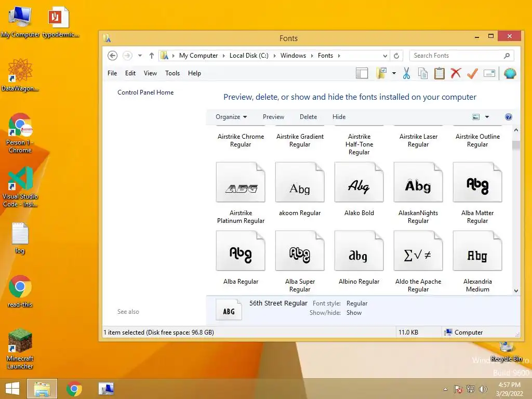Image resolution: width=532 pixels, height=399 pixels.
Task: Open the View menu
Action: click(x=150, y=73)
